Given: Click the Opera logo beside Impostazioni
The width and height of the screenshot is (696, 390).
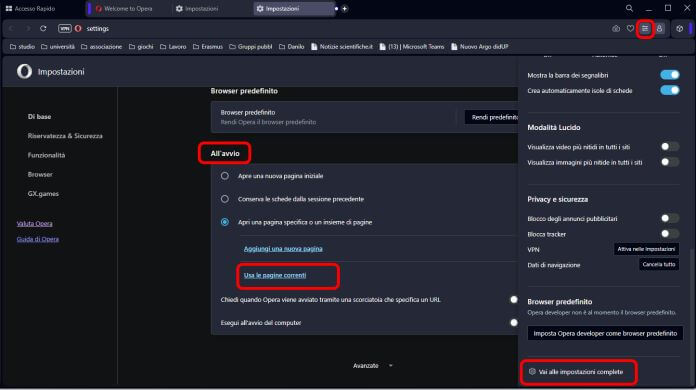Looking at the screenshot, I should click(24, 71).
